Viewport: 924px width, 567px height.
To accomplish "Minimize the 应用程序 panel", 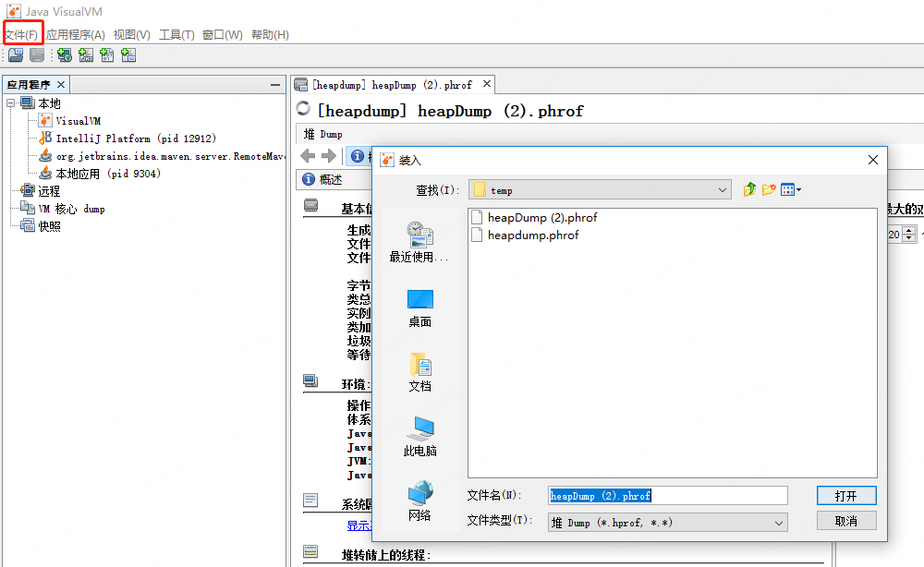I will [x=275, y=85].
